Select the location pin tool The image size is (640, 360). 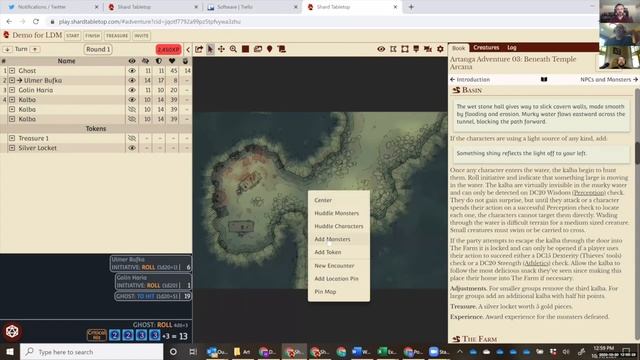(269, 49)
